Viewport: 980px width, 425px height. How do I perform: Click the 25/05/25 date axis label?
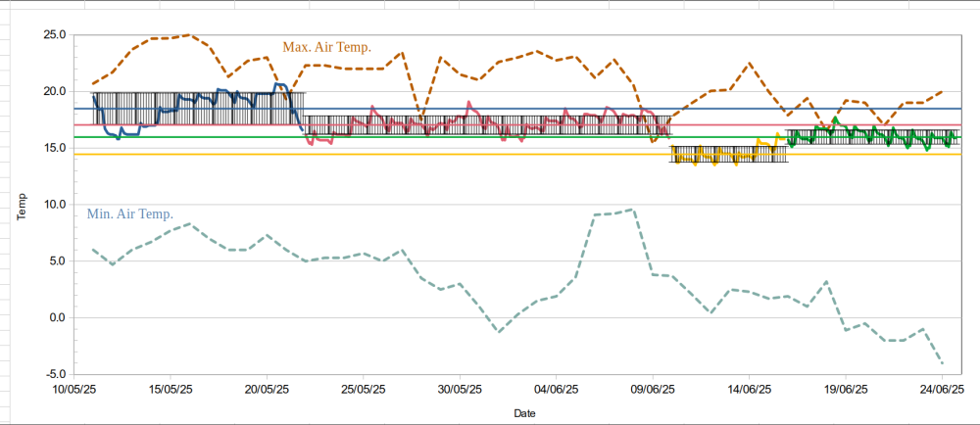(x=364, y=390)
